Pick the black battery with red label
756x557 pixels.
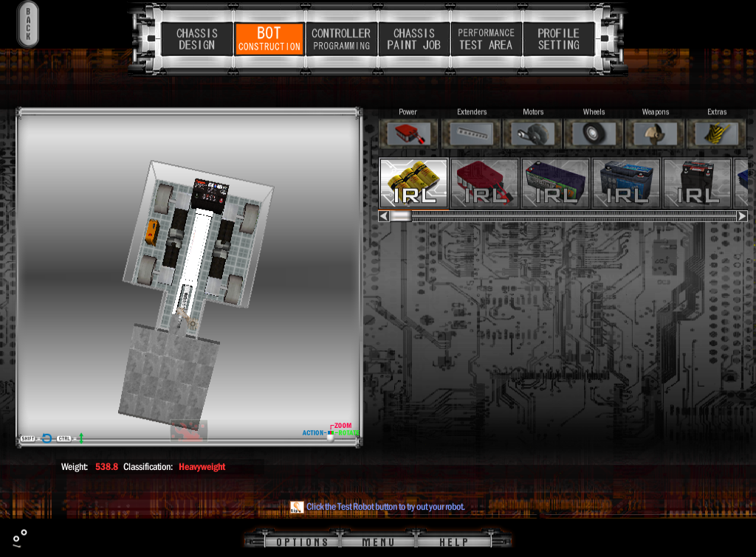tap(697, 183)
